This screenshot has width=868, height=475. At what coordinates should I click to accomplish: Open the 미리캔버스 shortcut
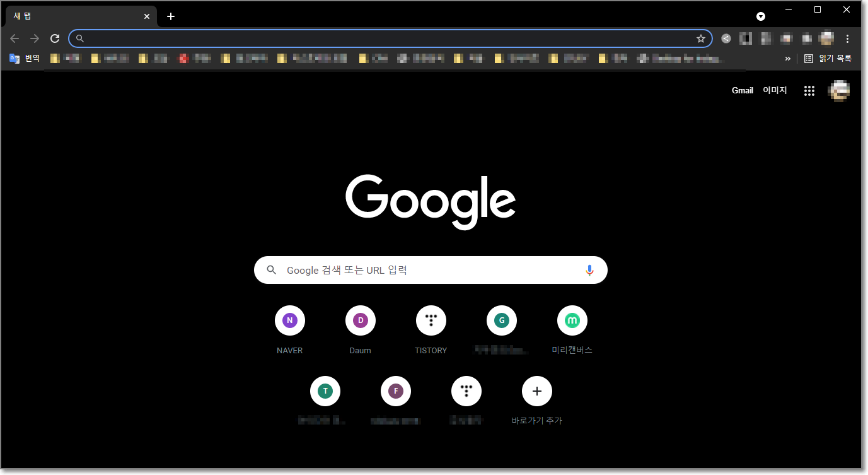(x=572, y=329)
